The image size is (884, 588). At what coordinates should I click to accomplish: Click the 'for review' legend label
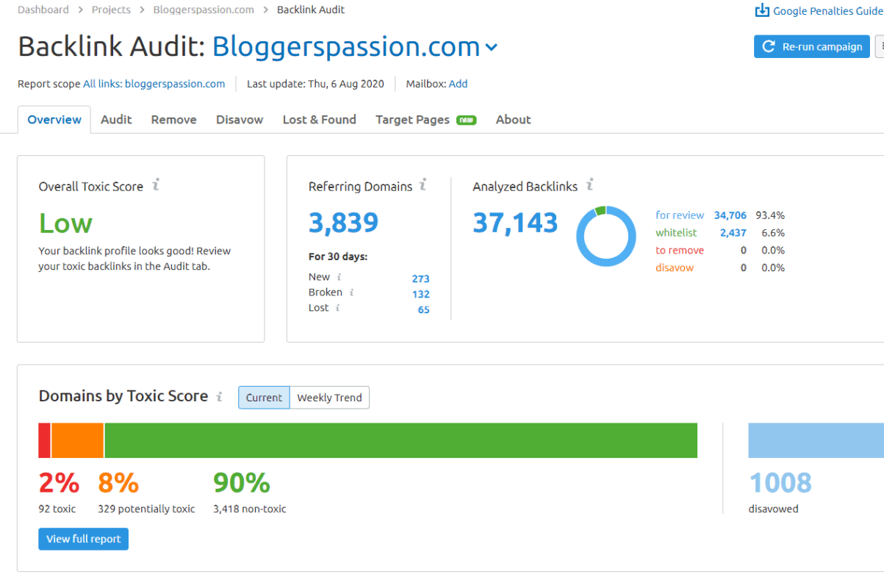[x=680, y=215]
